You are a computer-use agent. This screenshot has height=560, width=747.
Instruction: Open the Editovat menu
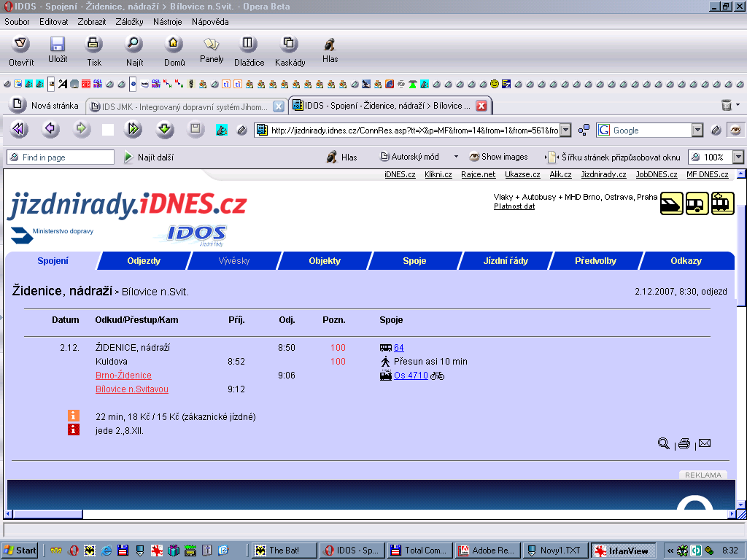tap(54, 22)
